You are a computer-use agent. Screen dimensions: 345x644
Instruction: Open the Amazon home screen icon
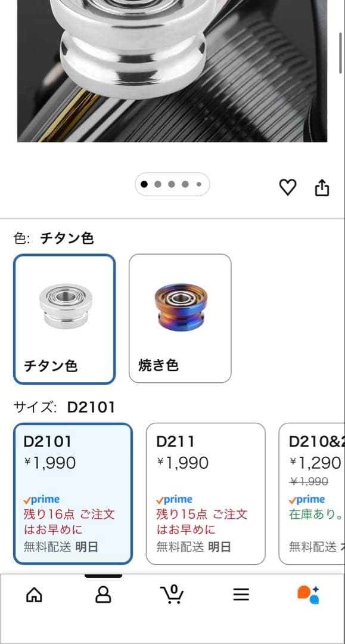35,595
